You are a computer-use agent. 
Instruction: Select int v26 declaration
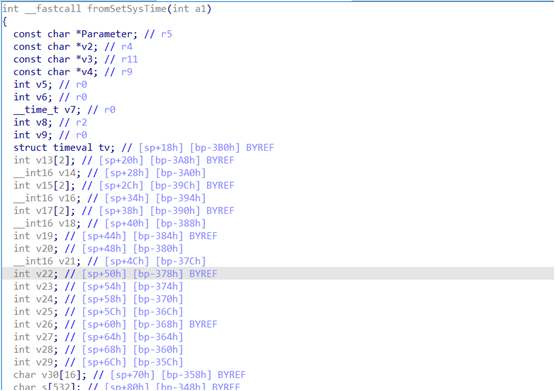35,324
